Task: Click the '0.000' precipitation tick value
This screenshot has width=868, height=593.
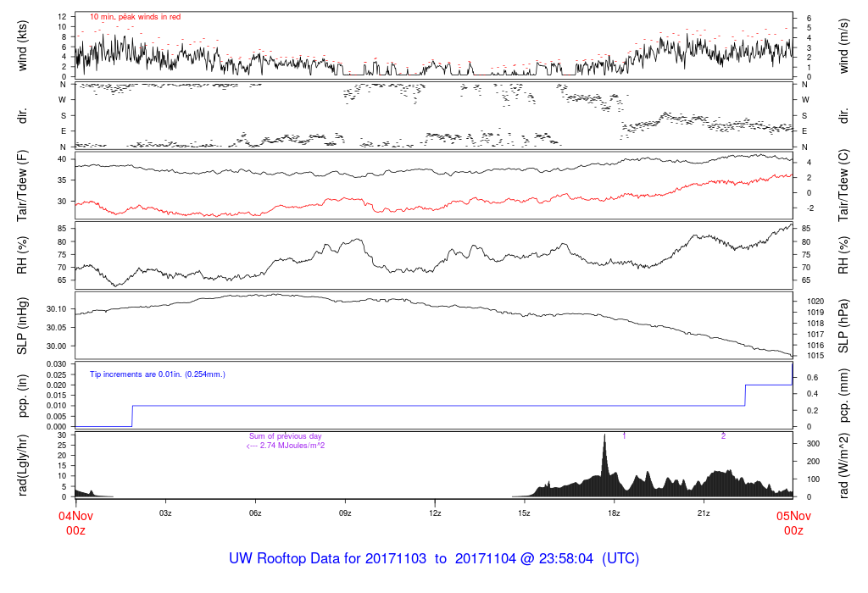Action: coord(57,427)
